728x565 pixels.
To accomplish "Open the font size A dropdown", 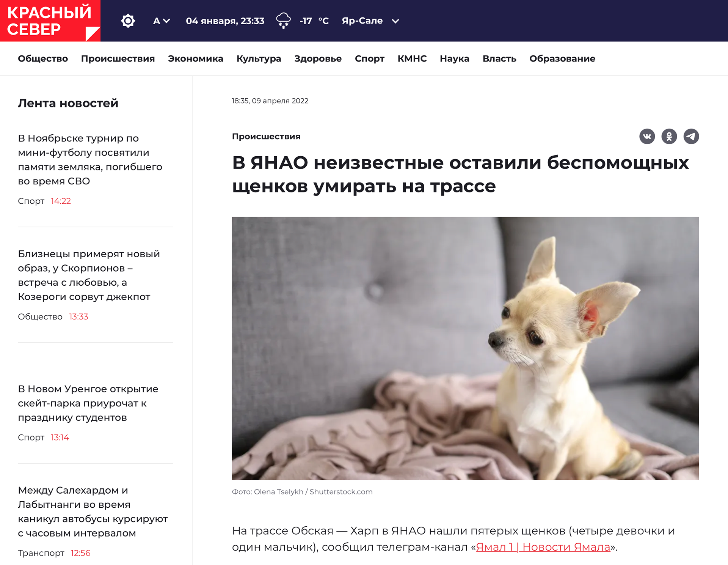I will pyautogui.click(x=161, y=21).
